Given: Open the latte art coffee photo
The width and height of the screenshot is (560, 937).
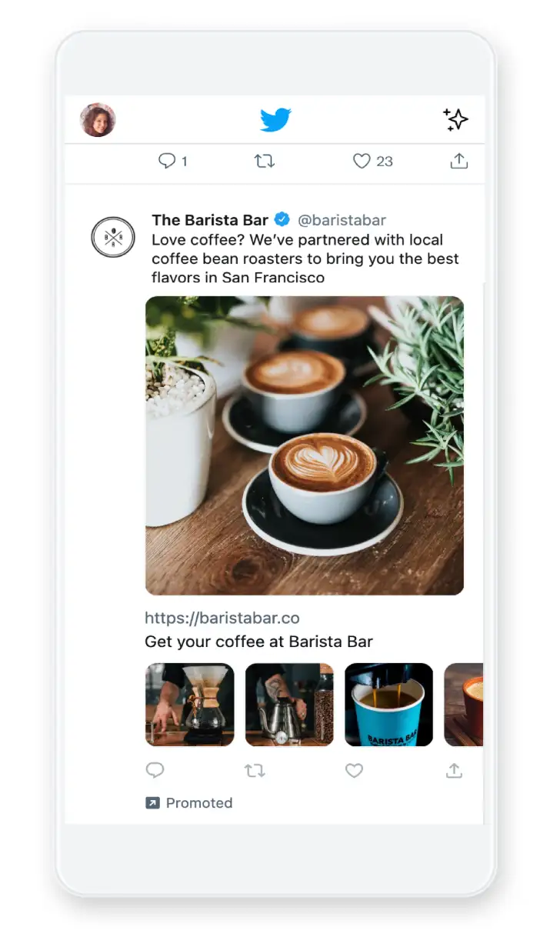Looking at the screenshot, I should click(305, 445).
